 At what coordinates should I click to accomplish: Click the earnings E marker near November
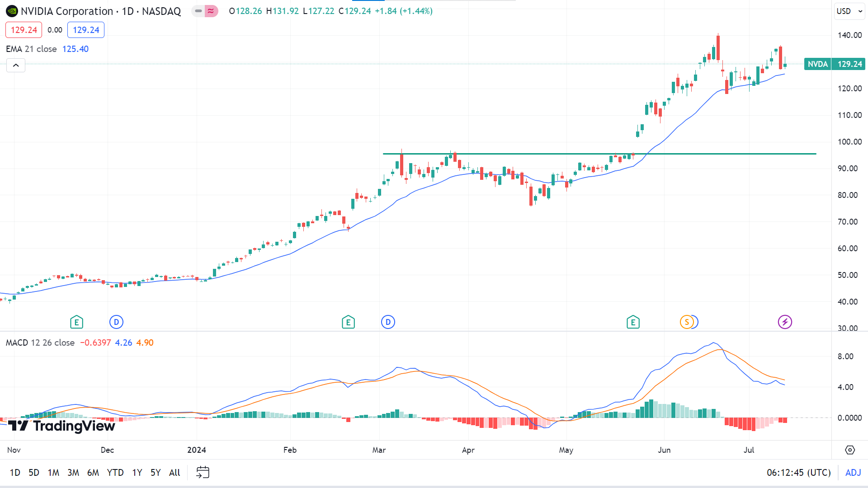76,322
